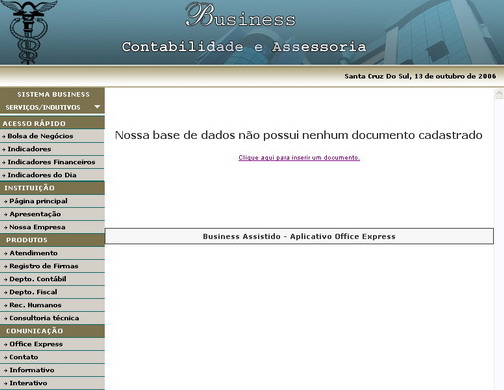Open Página principal
The height and width of the screenshot is (390, 504).
point(52,201)
